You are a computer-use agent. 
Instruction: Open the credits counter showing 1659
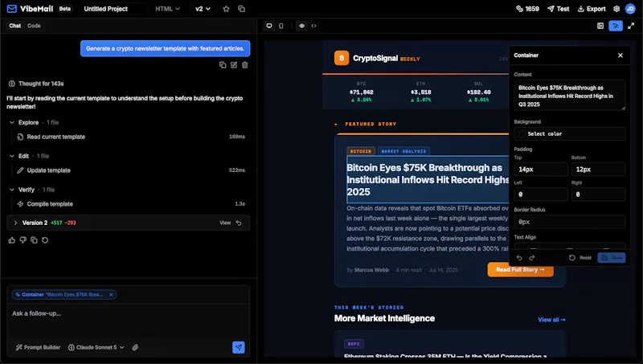527,9
